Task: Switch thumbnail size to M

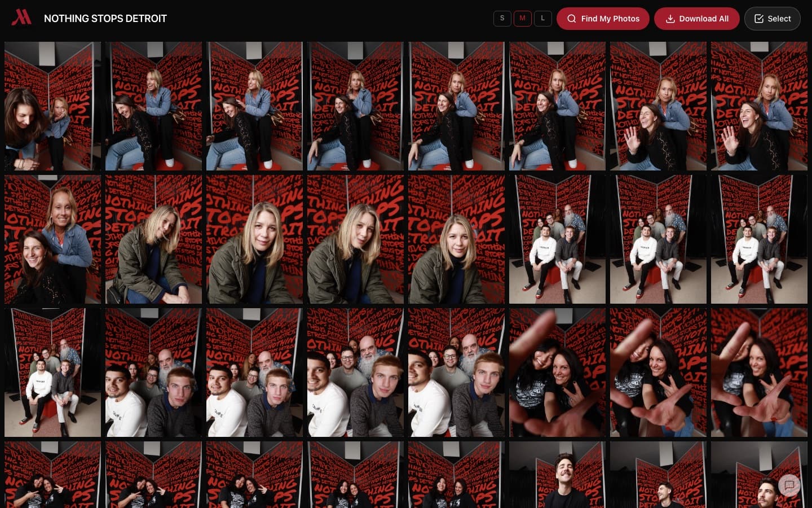Action: coord(522,18)
